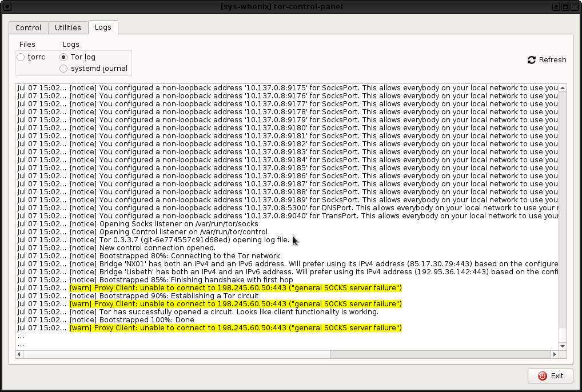Click the horizontal scrollbar left arrow

pos(19,354)
